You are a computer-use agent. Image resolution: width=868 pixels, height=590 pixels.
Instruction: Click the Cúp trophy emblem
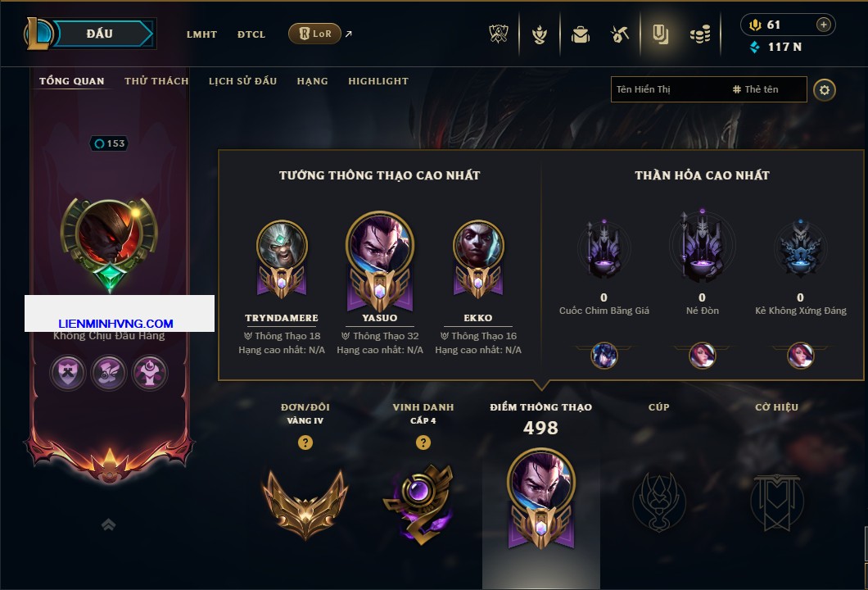point(658,501)
